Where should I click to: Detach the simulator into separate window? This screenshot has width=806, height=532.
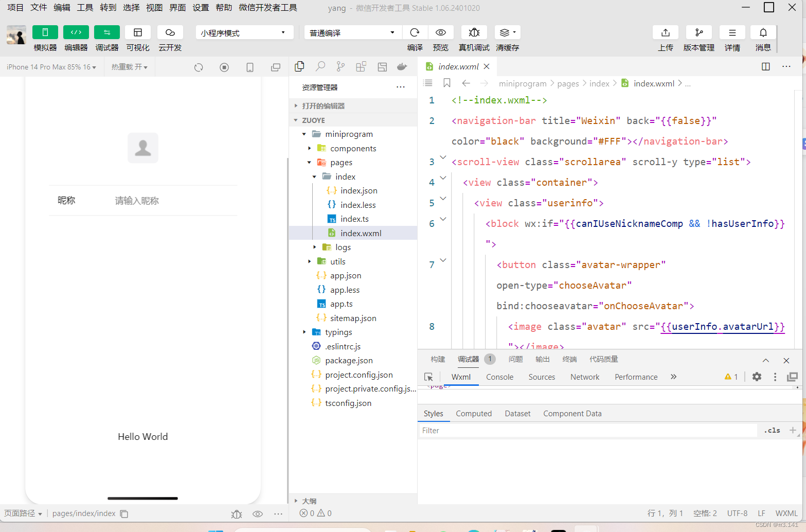click(276, 67)
